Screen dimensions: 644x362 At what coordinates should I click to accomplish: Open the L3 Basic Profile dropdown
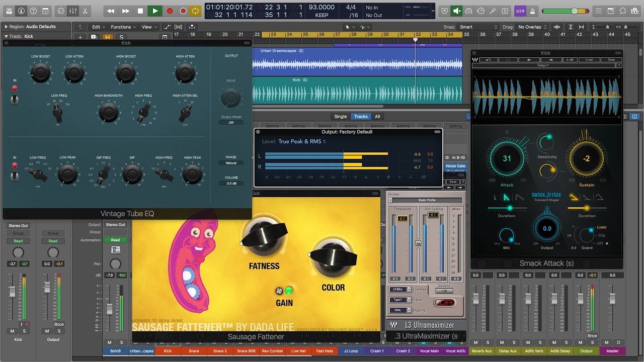(425, 200)
